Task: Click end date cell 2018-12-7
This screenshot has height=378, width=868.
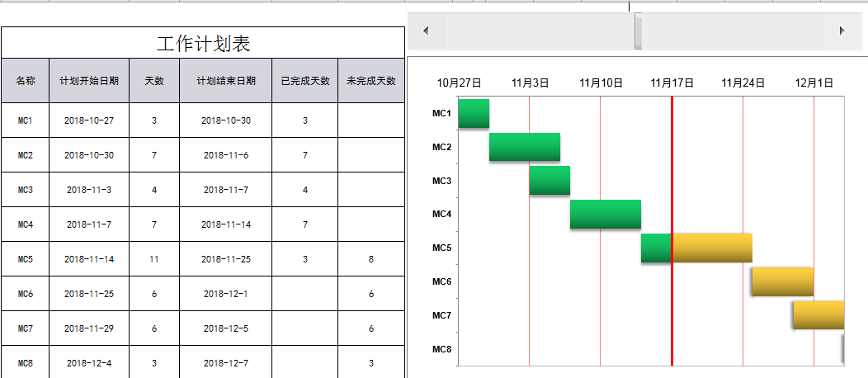Action: click(226, 362)
